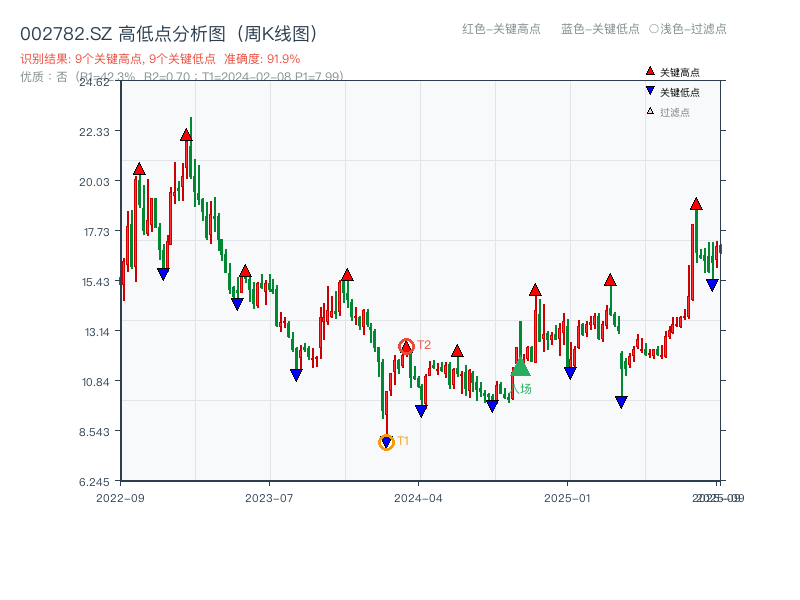Click the blue low marker below the 入场 point
Viewport: 800px width, 600px height.
coord(493,404)
